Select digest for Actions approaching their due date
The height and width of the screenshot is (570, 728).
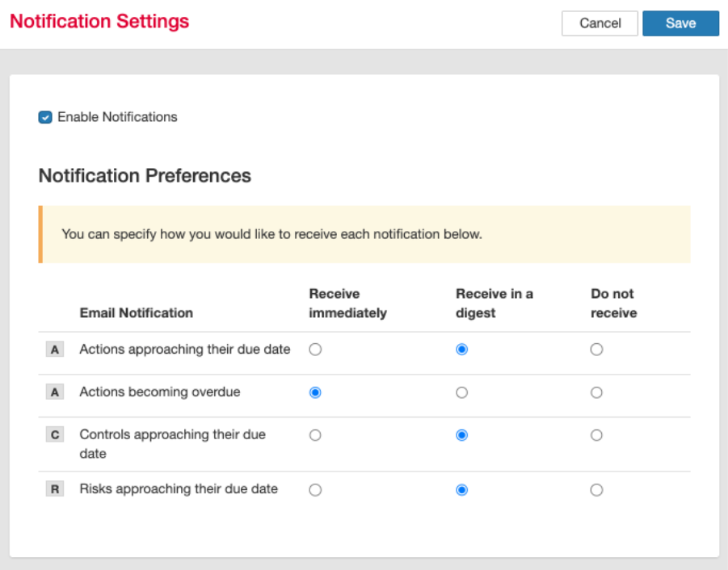pos(461,350)
